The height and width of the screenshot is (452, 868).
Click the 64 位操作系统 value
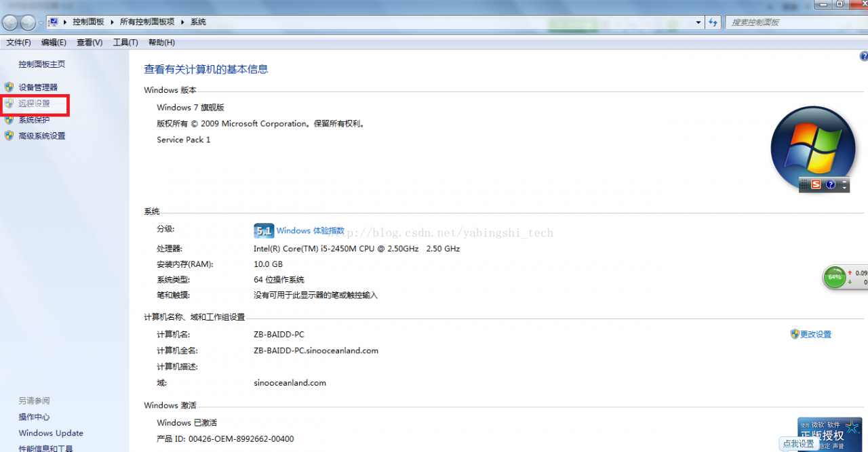pos(279,280)
